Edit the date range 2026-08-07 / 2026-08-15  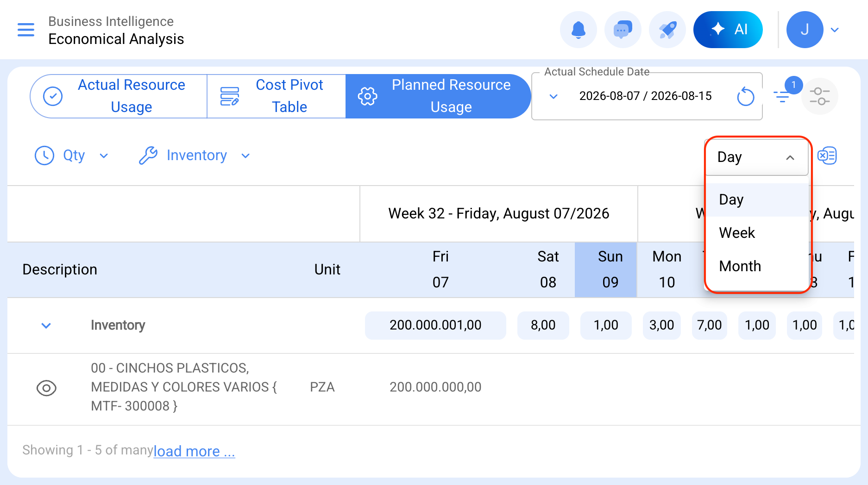point(646,96)
